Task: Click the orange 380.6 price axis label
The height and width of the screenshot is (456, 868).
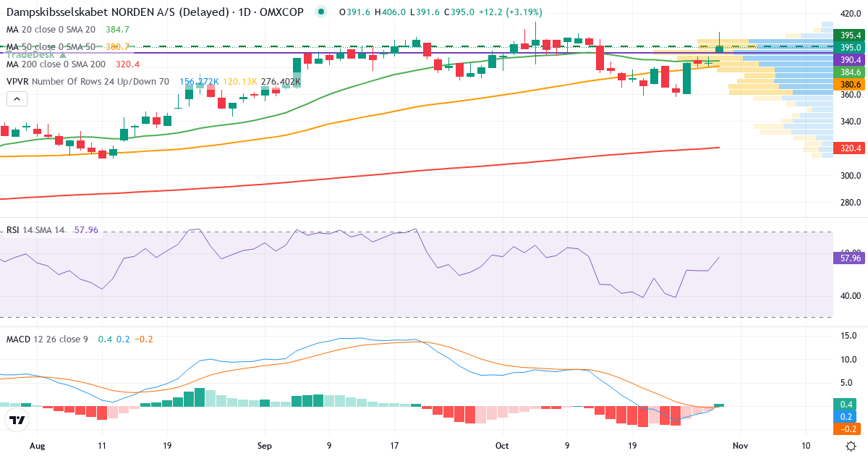Action: pos(850,84)
